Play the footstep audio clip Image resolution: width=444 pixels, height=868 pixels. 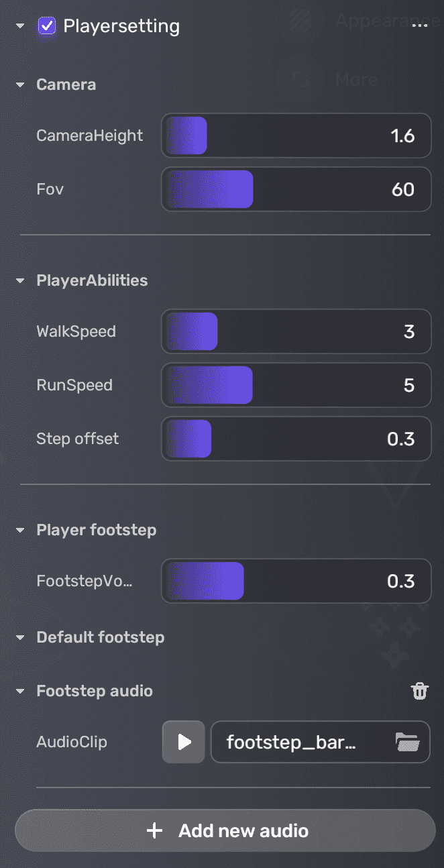pos(182,742)
